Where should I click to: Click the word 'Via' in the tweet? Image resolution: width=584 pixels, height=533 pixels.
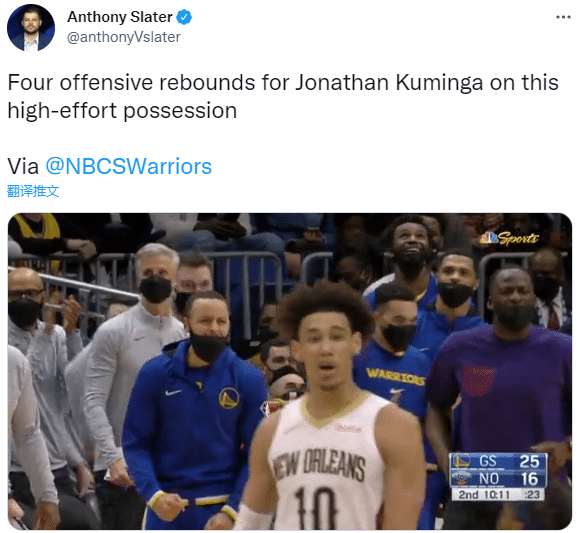click(23, 166)
